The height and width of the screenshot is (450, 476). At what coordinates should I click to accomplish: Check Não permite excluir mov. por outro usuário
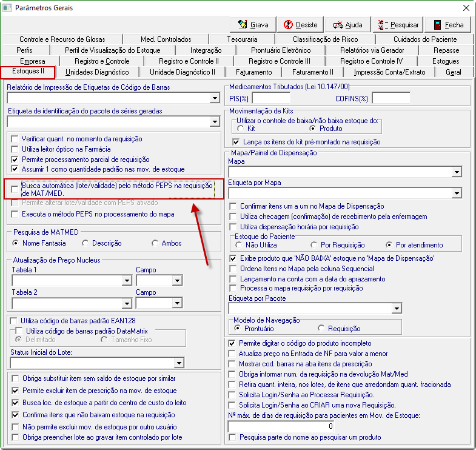click(x=15, y=426)
